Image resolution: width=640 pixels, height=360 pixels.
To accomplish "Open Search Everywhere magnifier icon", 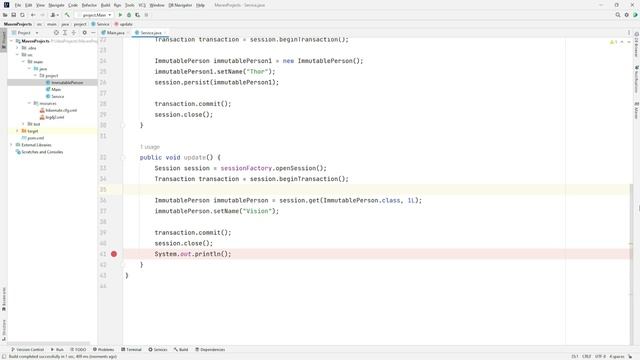I will click(618, 15).
